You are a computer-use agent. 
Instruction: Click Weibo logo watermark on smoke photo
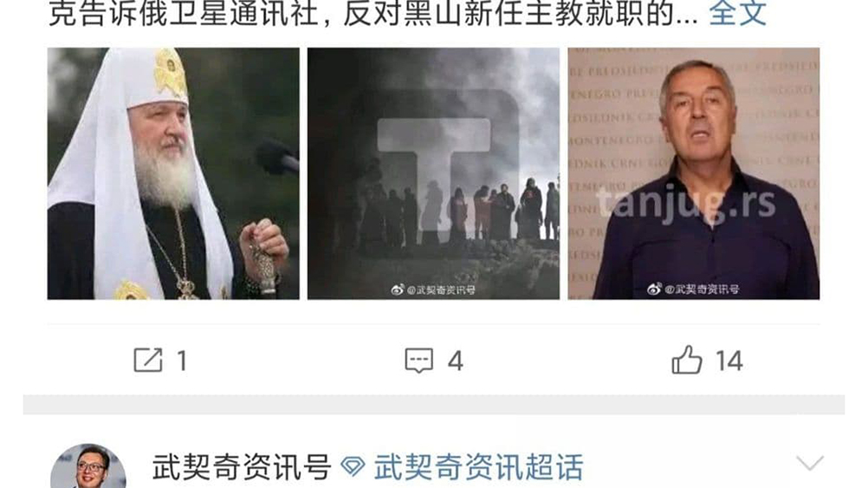click(397, 290)
